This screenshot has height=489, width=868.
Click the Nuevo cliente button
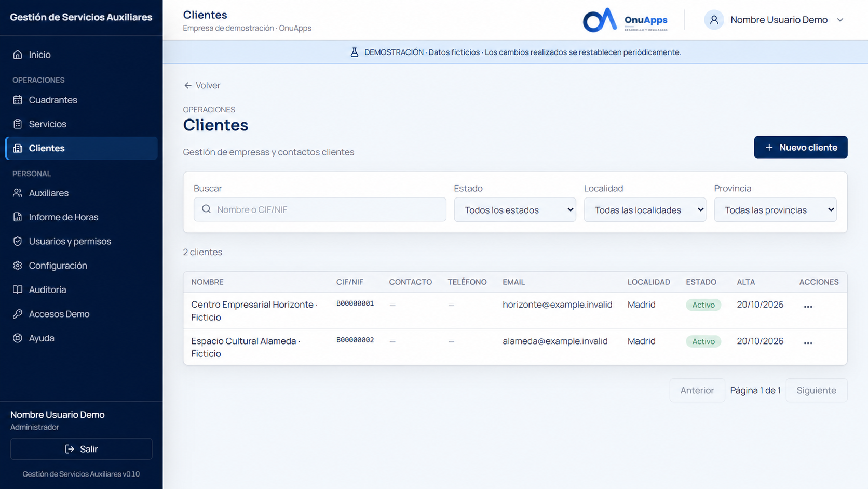point(801,148)
